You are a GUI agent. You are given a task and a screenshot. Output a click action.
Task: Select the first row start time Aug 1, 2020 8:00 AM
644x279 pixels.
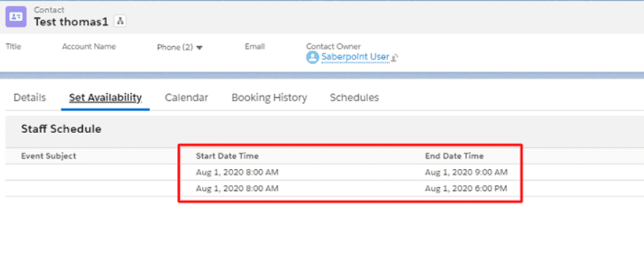pyautogui.click(x=237, y=172)
